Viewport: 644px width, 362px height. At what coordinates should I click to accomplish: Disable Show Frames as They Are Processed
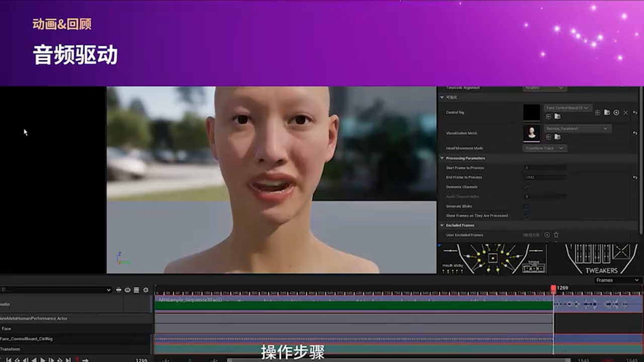click(x=526, y=216)
